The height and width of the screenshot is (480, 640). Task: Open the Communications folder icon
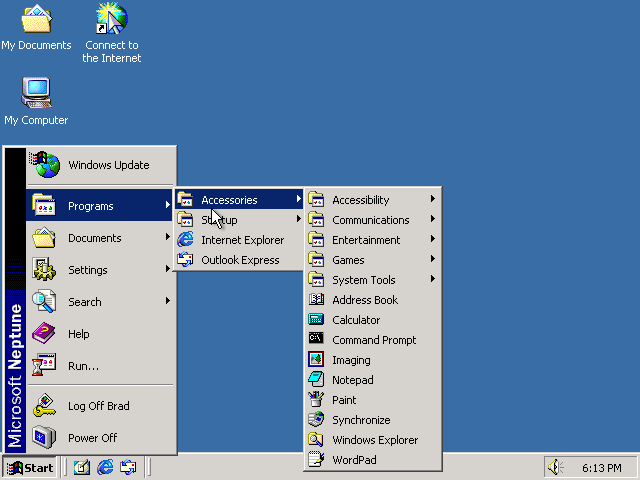pos(316,220)
